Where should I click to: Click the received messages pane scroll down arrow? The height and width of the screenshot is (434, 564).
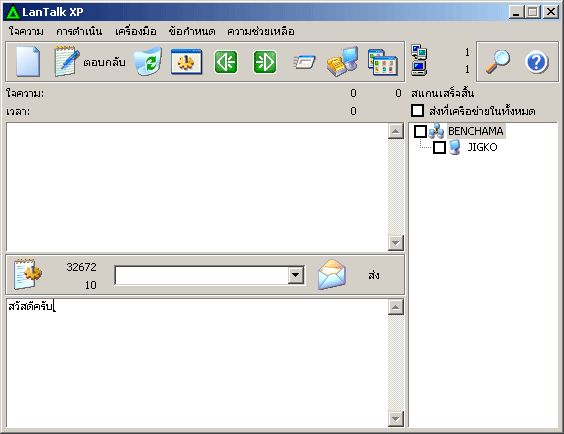(396, 243)
